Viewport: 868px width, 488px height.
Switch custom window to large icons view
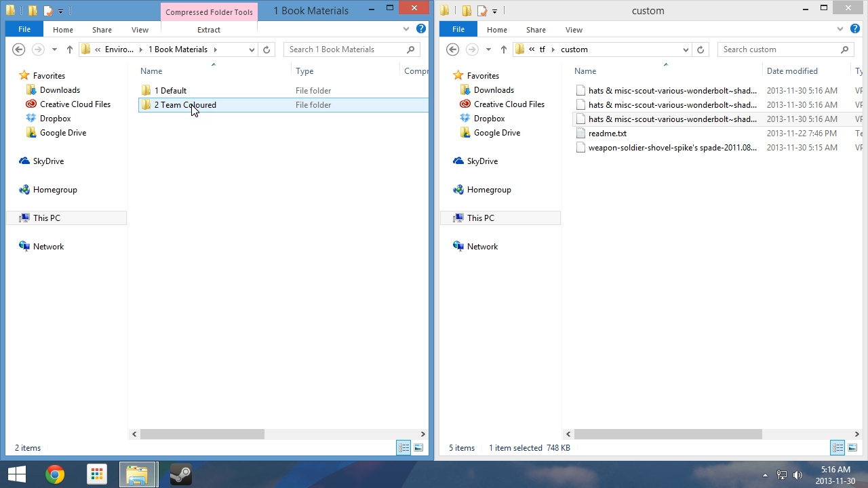[852, 447]
